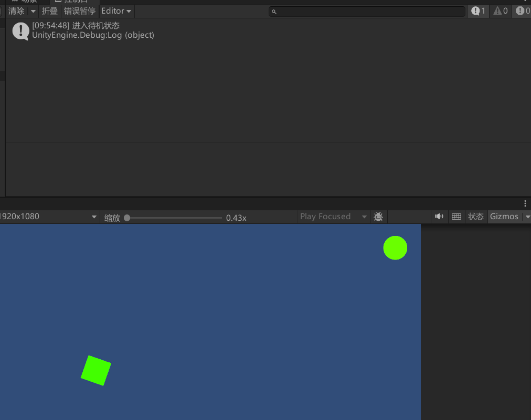Click the 0.43x zoom value

tap(236, 218)
